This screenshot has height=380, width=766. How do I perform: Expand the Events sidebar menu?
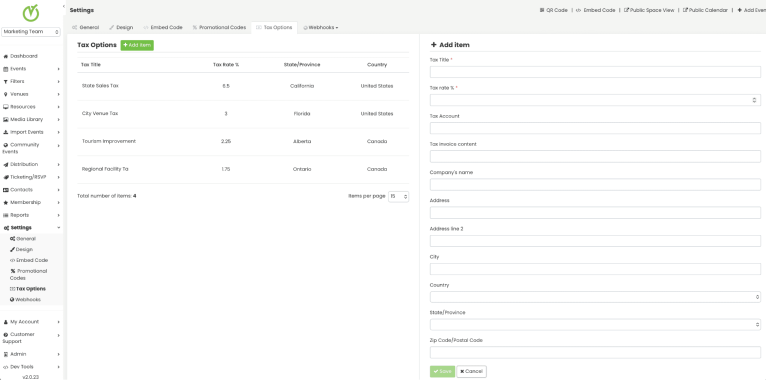pos(31,69)
